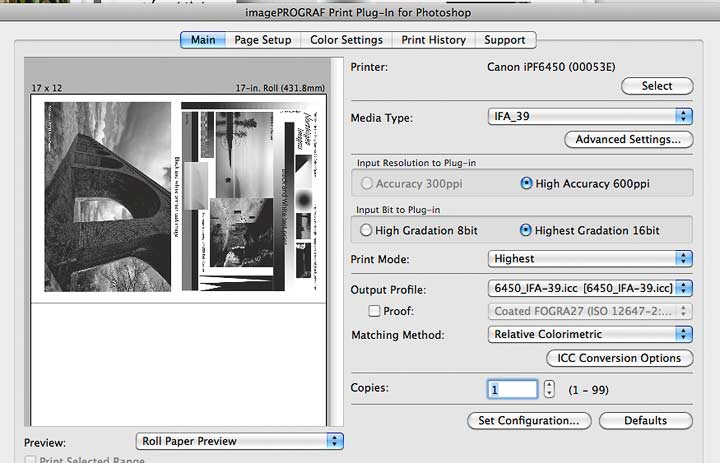The height and width of the screenshot is (463, 720).
Task: Increase copies with the stepper arrow
Action: click(x=549, y=385)
